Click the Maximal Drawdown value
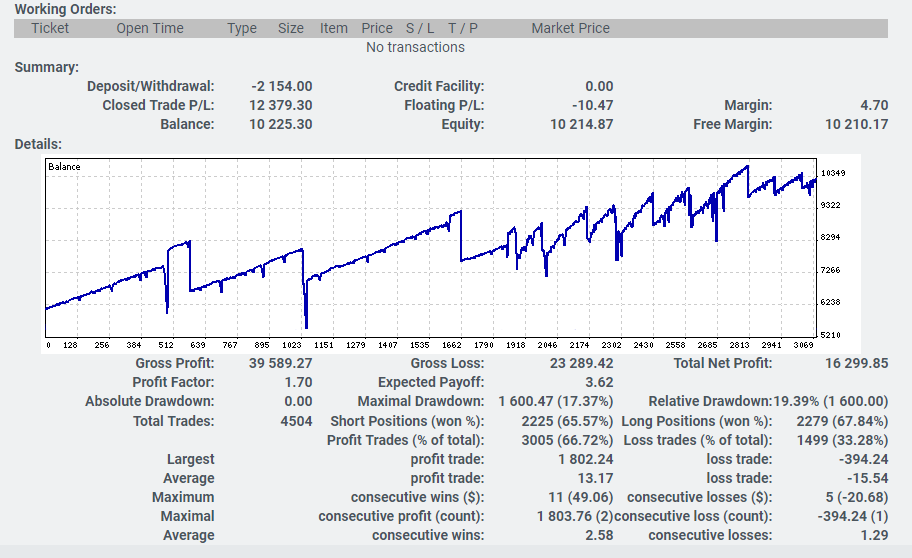Screen dimensions: 912x558 (x=555, y=401)
